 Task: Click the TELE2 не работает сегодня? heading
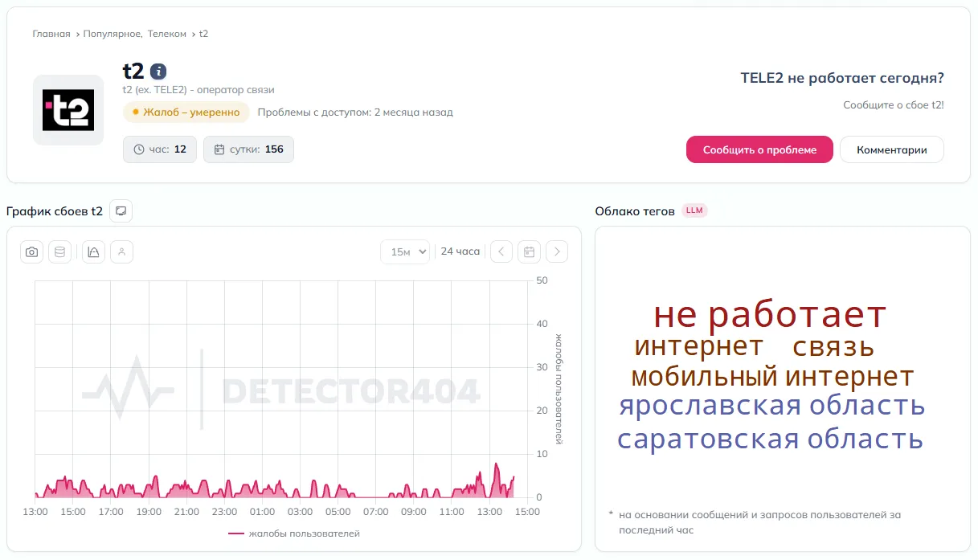(x=842, y=78)
